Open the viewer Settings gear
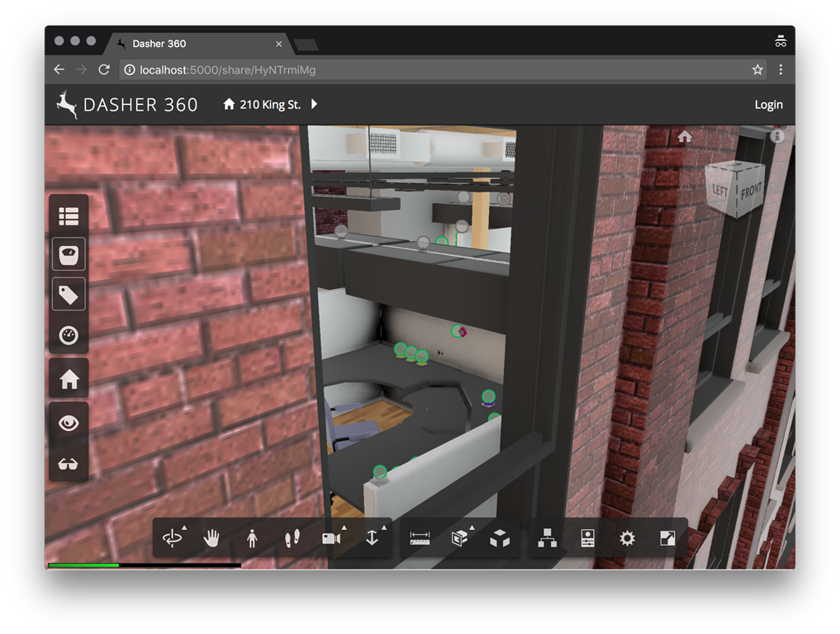This screenshot has width=840, height=634. pyautogui.click(x=627, y=538)
